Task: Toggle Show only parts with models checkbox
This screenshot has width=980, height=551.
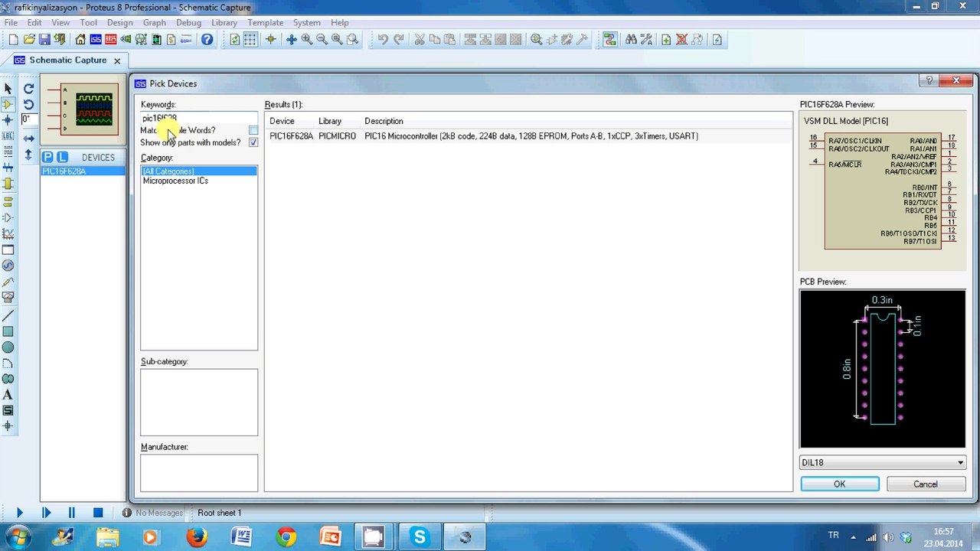Action: [253, 142]
